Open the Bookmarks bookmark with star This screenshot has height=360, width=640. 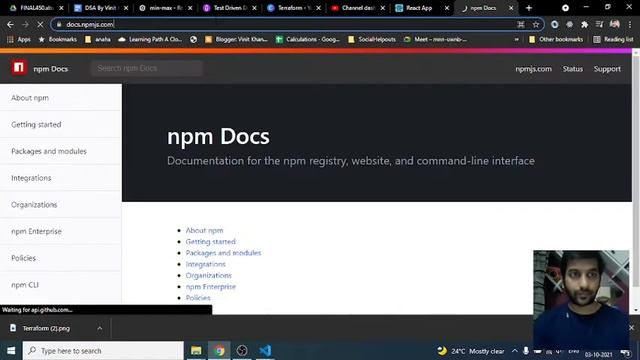click(x=58, y=39)
